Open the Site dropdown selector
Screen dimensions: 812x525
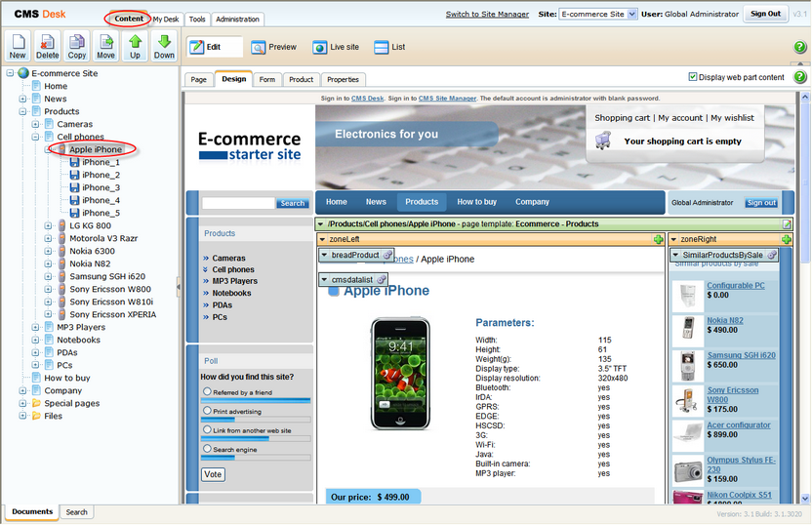coord(598,14)
